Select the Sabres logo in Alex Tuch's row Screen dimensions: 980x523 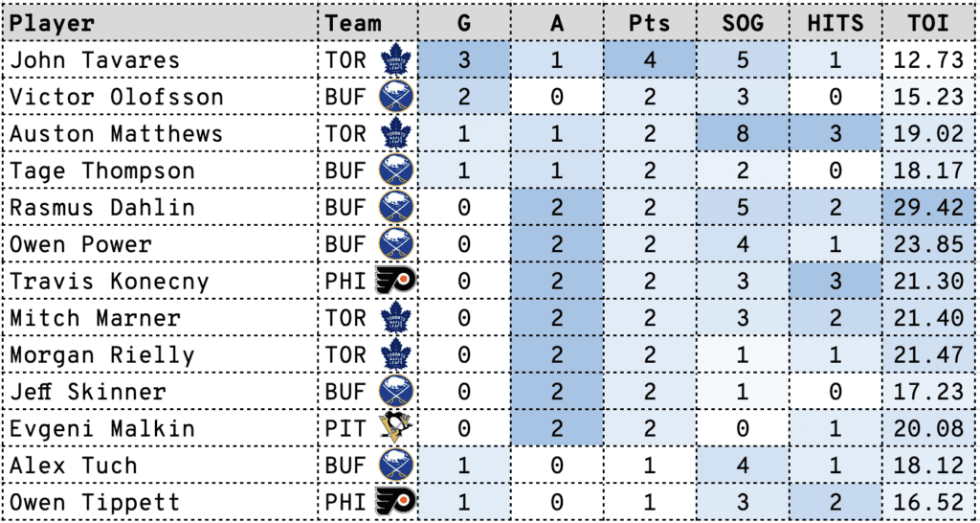(x=395, y=466)
